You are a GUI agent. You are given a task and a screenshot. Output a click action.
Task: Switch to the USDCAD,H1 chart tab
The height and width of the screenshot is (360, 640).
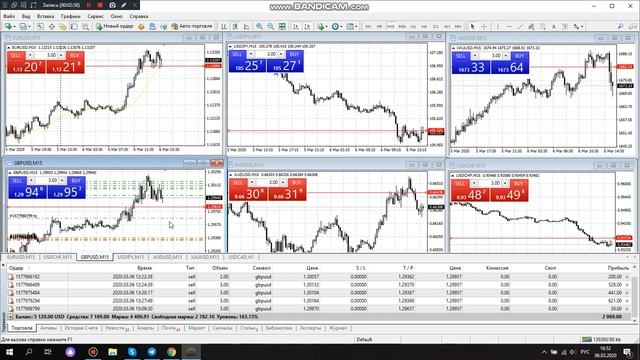coord(241,257)
